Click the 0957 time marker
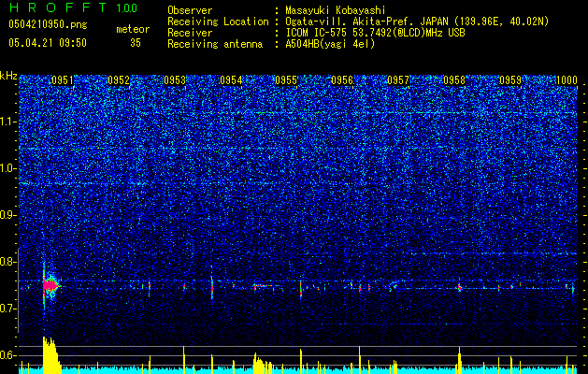The height and width of the screenshot is (374, 588). coord(398,80)
